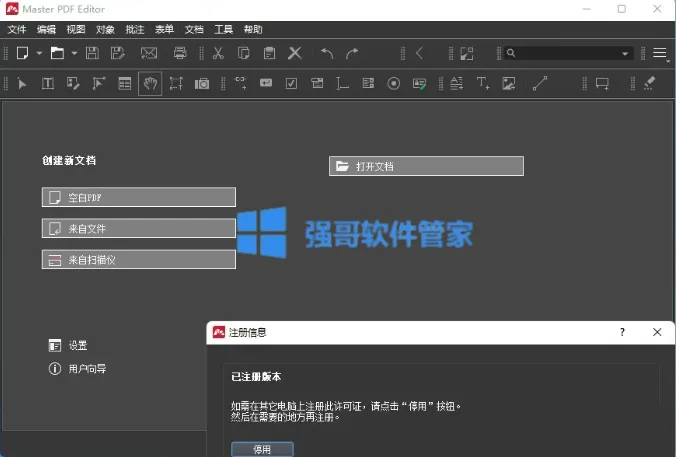677x457 pixels.
Task: Open the 文档 menu
Action: (x=194, y=29)
